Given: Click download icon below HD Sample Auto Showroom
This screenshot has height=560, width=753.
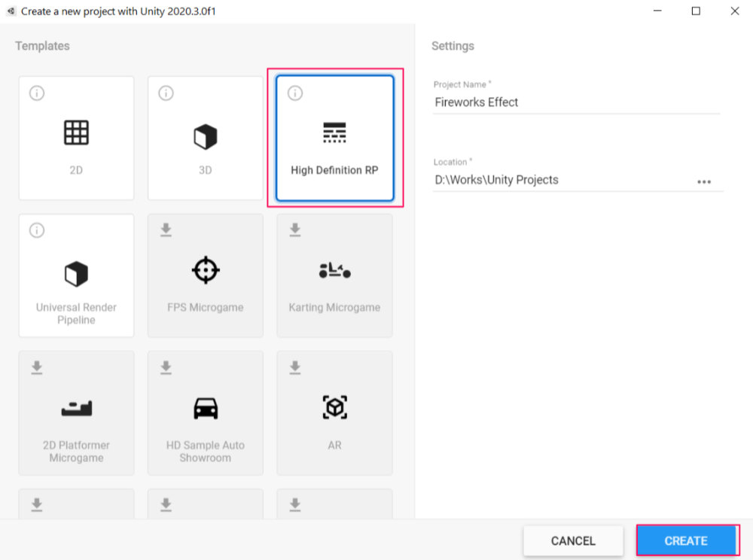Looking at the screenshot, I should (x=166, y=505).
